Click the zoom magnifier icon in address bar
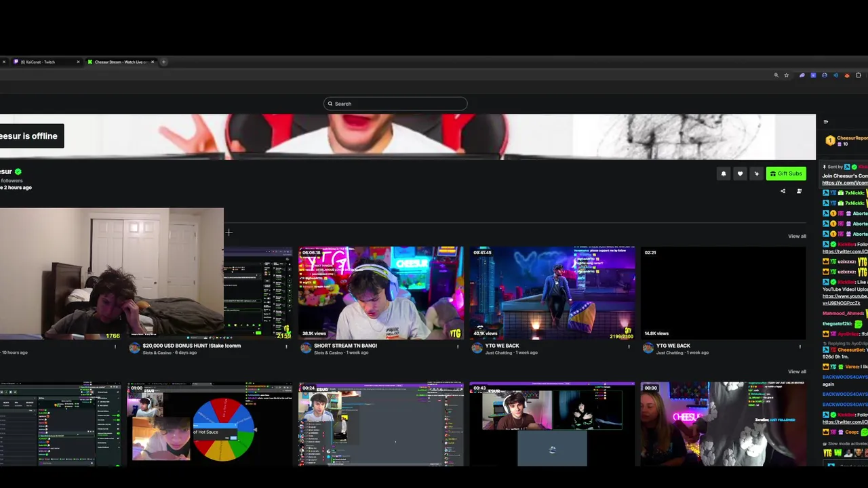 click(776, 75)
